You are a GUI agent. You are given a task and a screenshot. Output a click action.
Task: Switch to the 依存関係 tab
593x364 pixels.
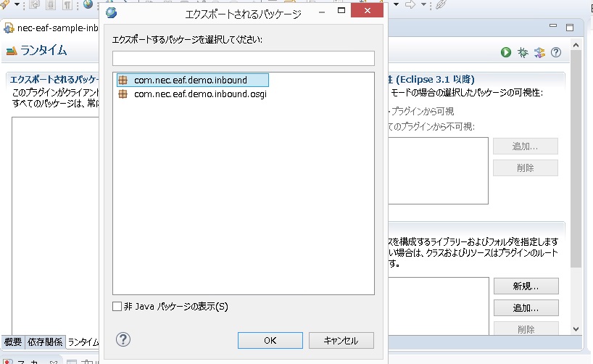click(x=45, y=342)
